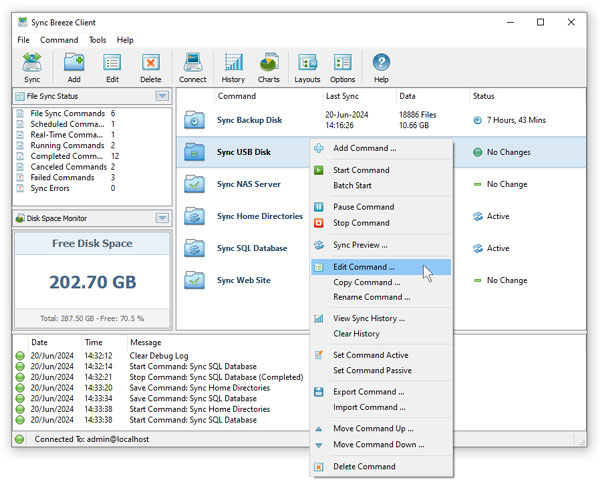Image resolution: width=600 pixels, height=482 pixels.
Task: Click the Connect toolbar icon
Action: [192, 68]
